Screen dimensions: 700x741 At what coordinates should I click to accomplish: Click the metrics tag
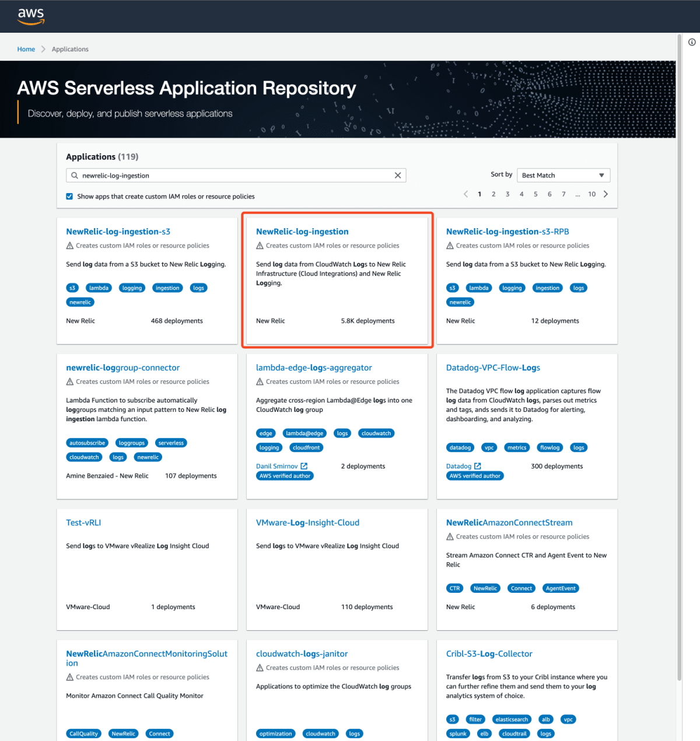point(517,448)
